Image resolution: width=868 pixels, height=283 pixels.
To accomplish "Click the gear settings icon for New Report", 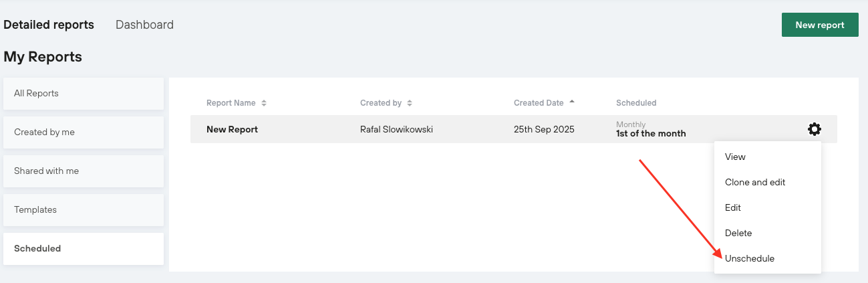I will [814, 129].
